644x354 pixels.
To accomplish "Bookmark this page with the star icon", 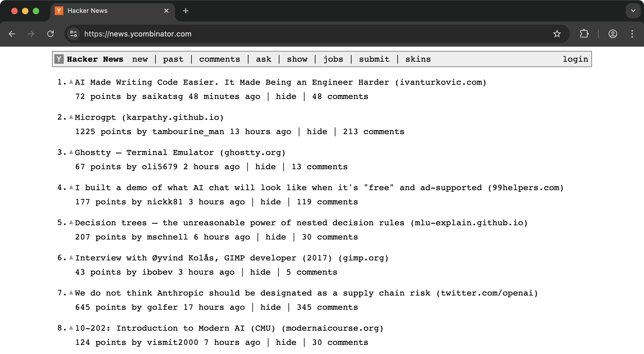I will pos(557,34).
